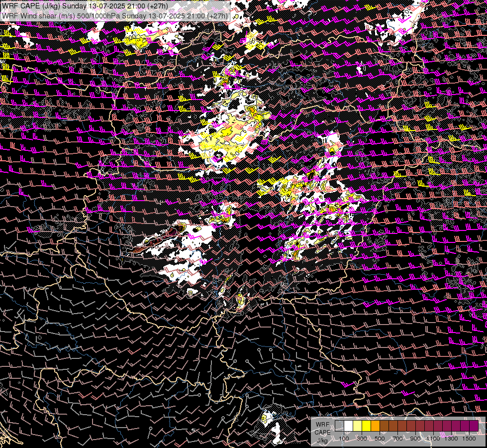Image resolution: width=487 pixels, height=448 pixels.
Task: Click the bright yellow 300 J/kg legend swatch
Action: click(367, 426)
